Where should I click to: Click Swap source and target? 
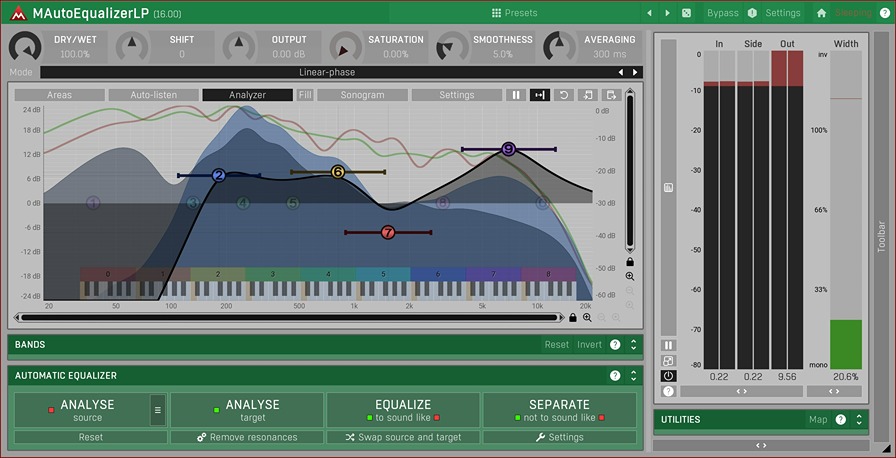(403, 437)
